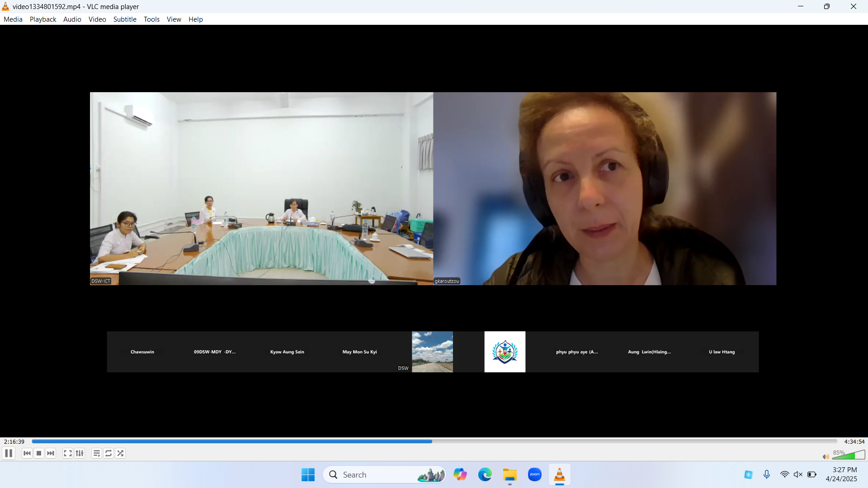Open Zoom from the taskbar
The image size is (868, 488).
pyautogui.click(x=535, y=474)
